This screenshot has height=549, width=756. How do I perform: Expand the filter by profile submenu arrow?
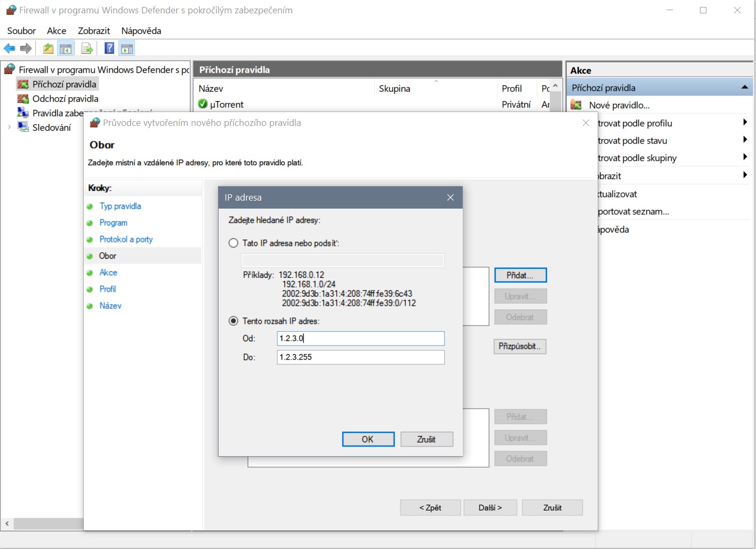tap(744, 123)
